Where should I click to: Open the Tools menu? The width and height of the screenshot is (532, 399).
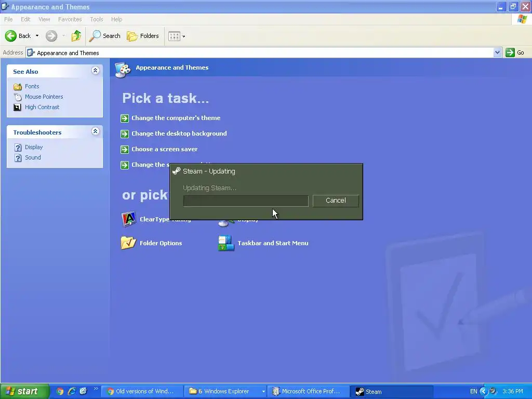tap(96, 19)
